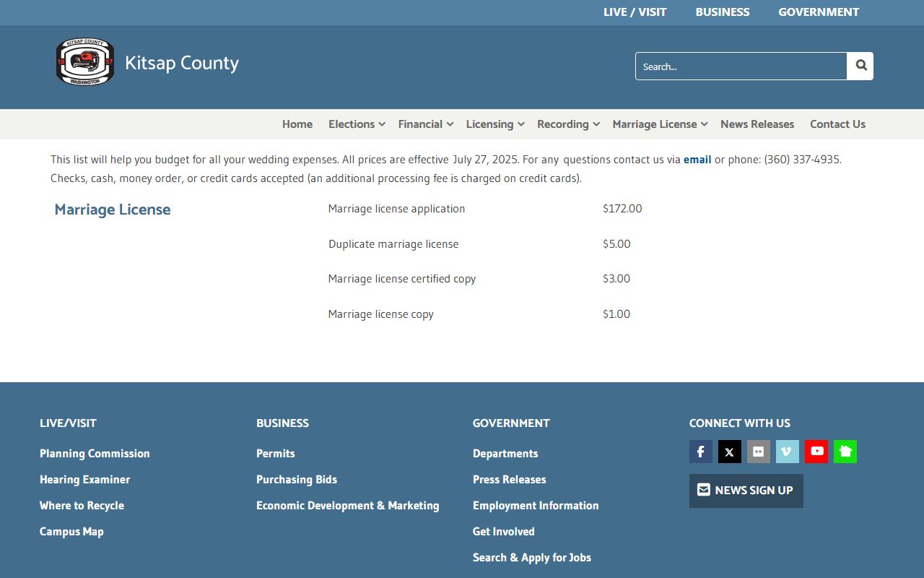Open Where to Recycle footer link

82,506
